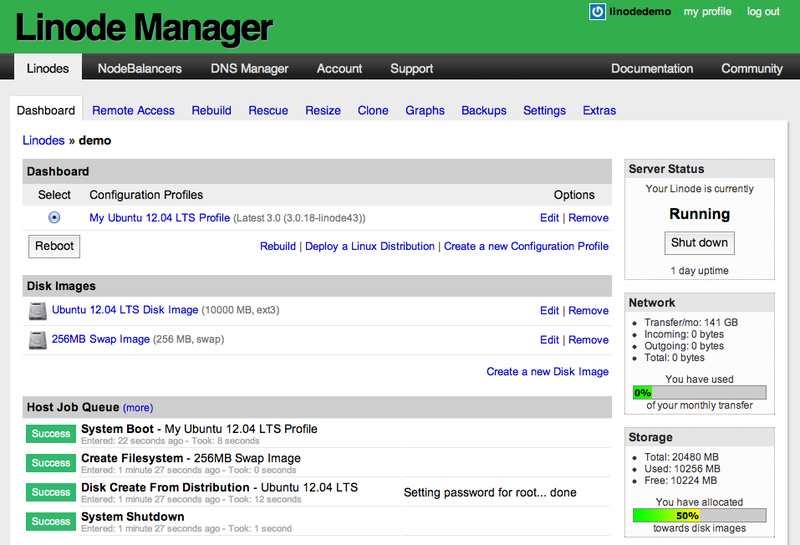Switch to the Graphs tab
The height and width of the screenshot is (545, 800).
424,110
